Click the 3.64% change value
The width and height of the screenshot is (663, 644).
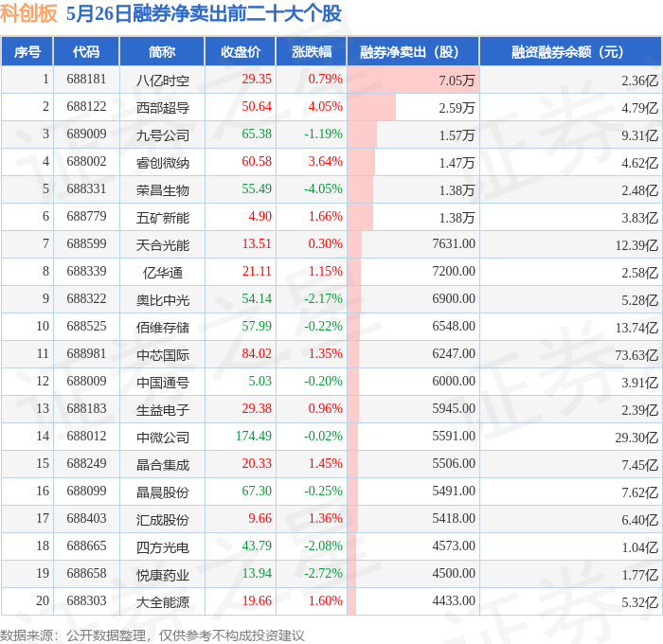[x=325, y=162]
